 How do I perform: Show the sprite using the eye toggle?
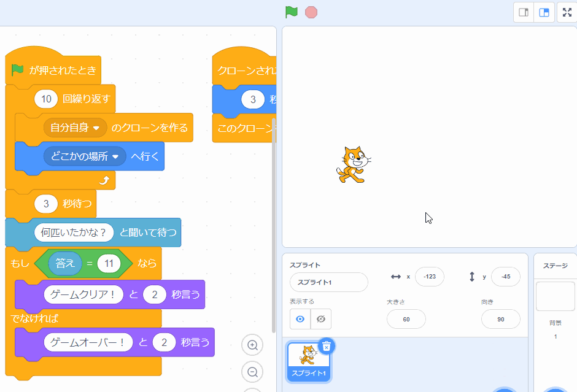(300, 318)
